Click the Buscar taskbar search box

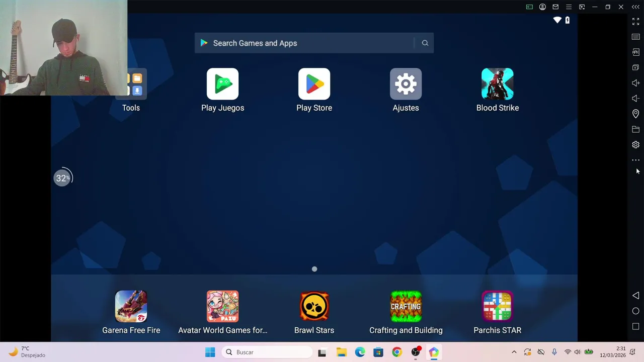[x=267, y=352]
